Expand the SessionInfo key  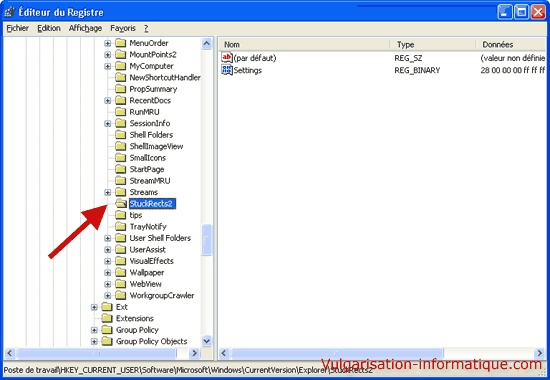(x=108, y=124)
